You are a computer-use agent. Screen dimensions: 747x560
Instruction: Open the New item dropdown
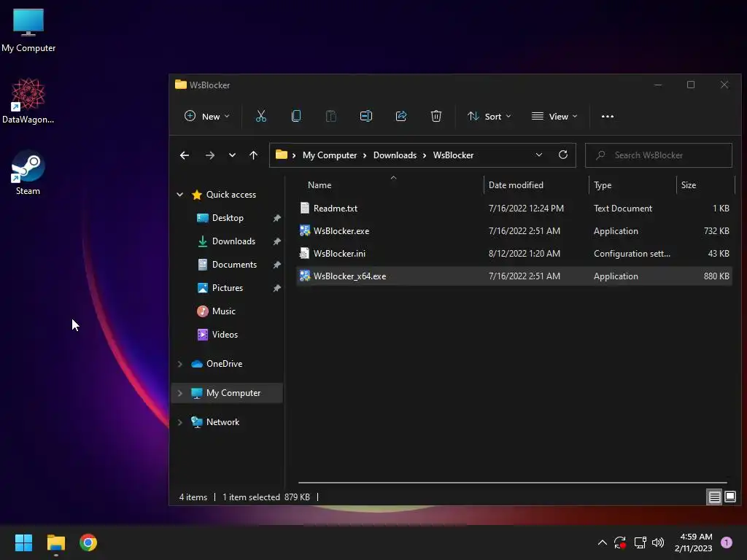206,116
